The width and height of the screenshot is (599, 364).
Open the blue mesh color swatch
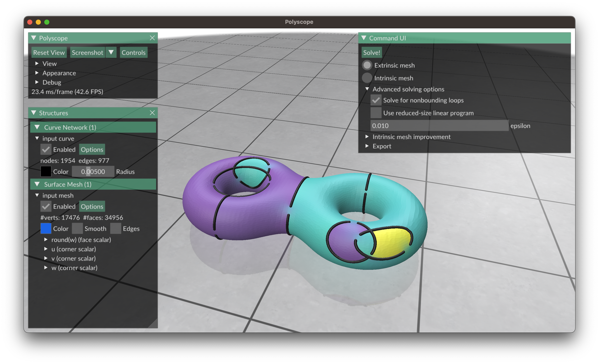[x=46, y=228]
